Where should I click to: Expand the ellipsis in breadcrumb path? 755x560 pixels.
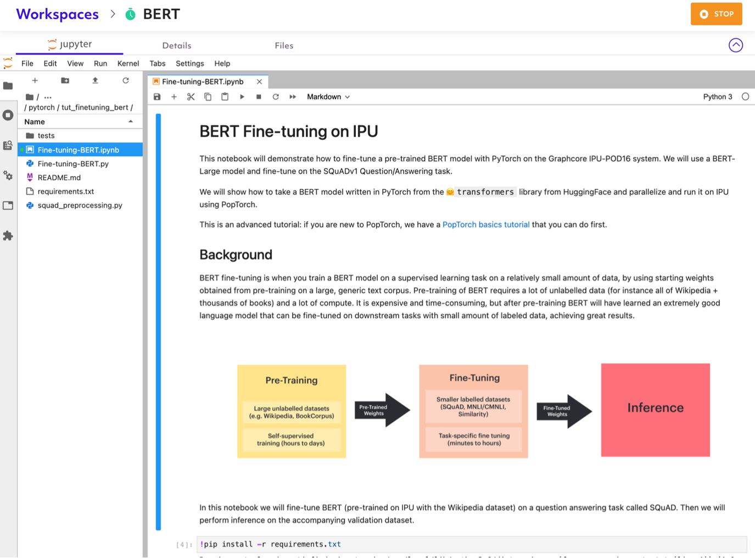coord(48,97)
